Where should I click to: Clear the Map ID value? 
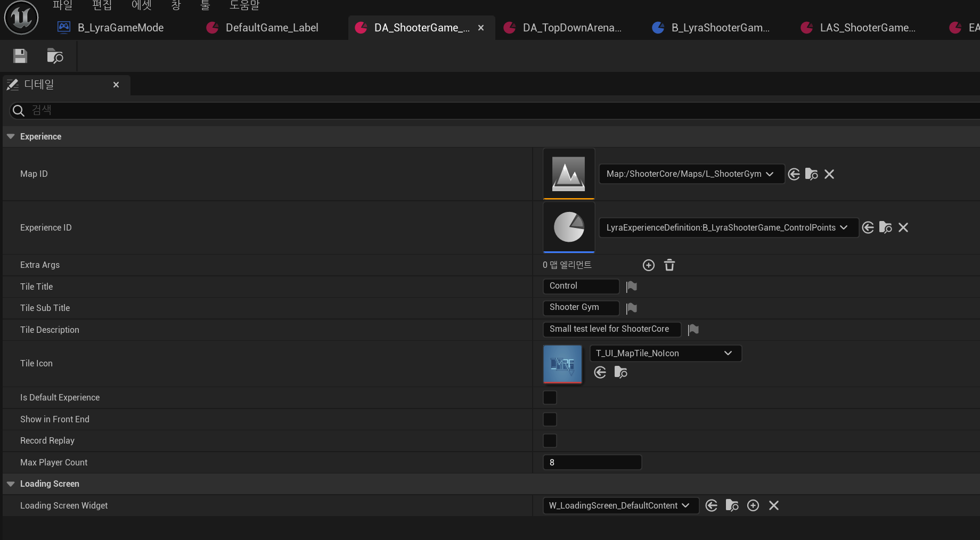[x=829, y=174]
